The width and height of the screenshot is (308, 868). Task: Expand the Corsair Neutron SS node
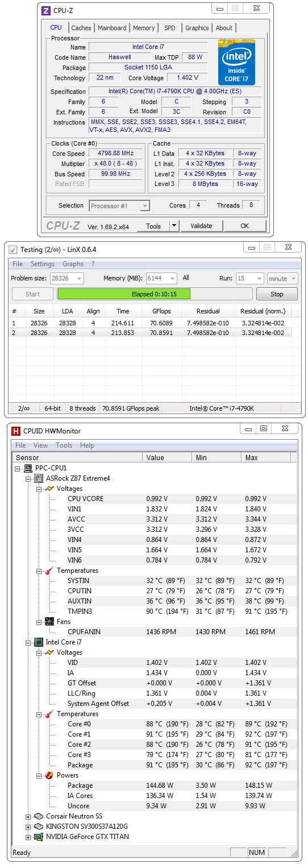coord(28,816)
